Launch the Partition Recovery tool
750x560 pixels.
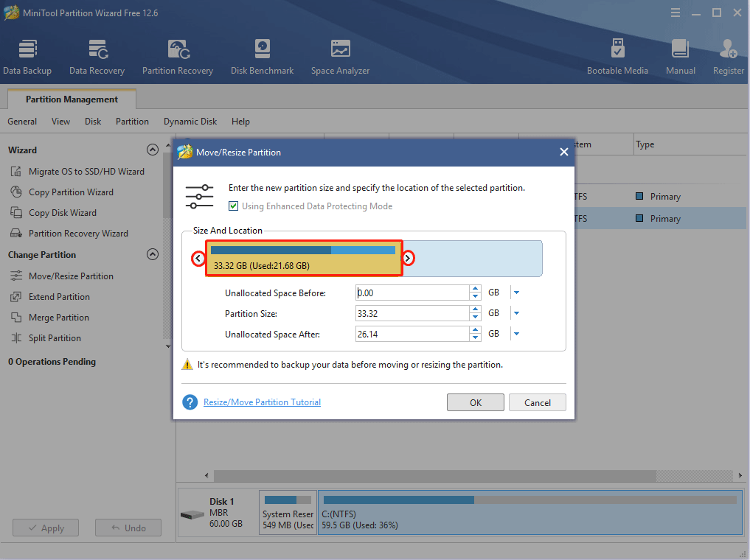point(177,55)
